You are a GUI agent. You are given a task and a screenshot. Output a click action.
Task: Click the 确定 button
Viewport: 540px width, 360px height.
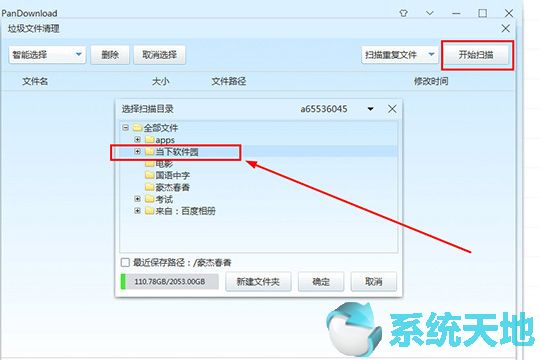click(x=321, y=281)
